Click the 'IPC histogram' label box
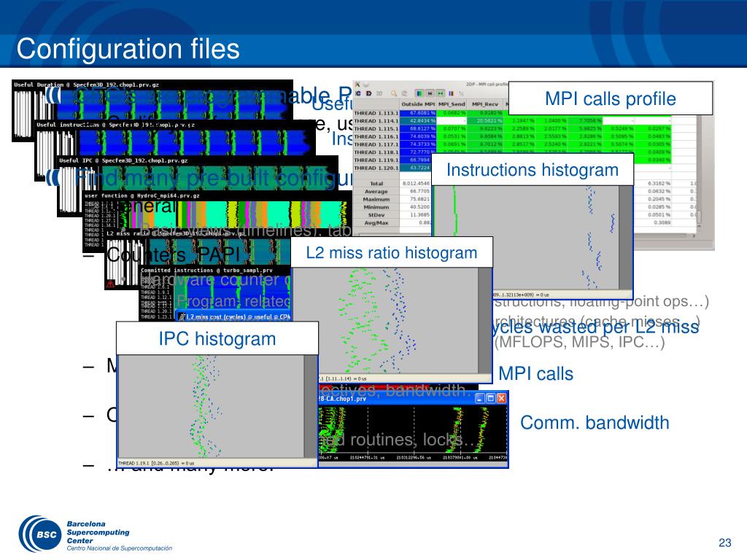The width and height of the screenshot is (747, 560). tap(217, 338)
